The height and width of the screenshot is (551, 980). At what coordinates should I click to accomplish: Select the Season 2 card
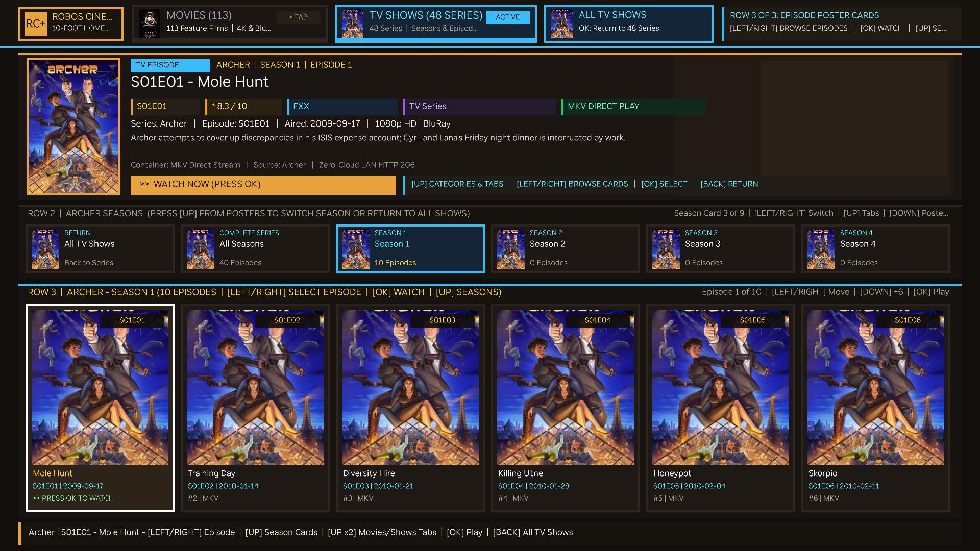click(566, 249)
